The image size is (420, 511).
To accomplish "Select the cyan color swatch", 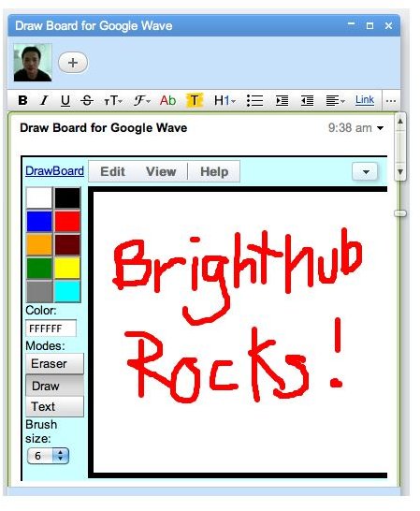I will coord(67,291).
